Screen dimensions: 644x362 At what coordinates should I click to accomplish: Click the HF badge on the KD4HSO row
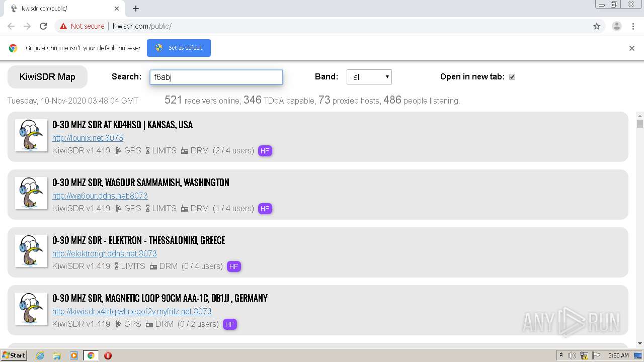(265, 151)
